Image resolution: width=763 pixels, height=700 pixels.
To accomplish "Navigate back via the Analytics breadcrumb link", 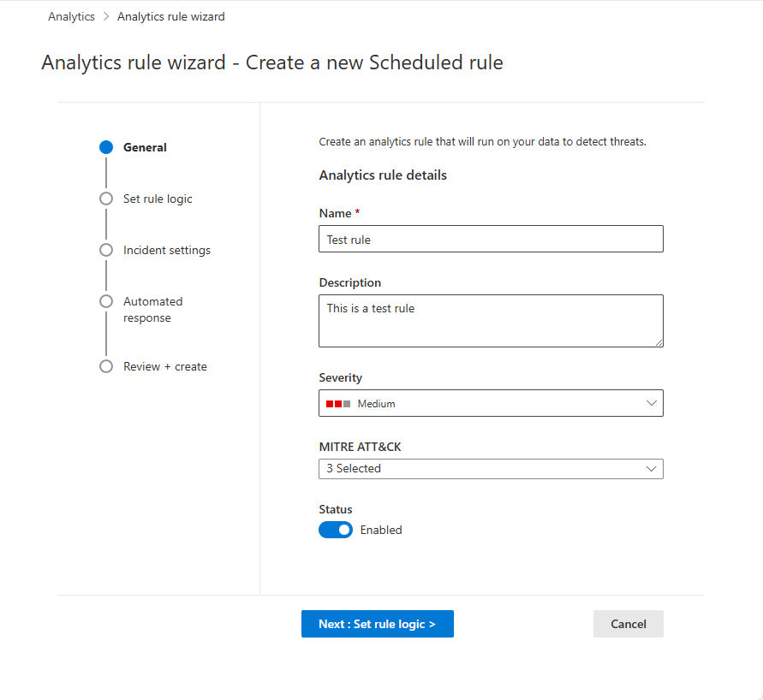I will tap(71, 15).
